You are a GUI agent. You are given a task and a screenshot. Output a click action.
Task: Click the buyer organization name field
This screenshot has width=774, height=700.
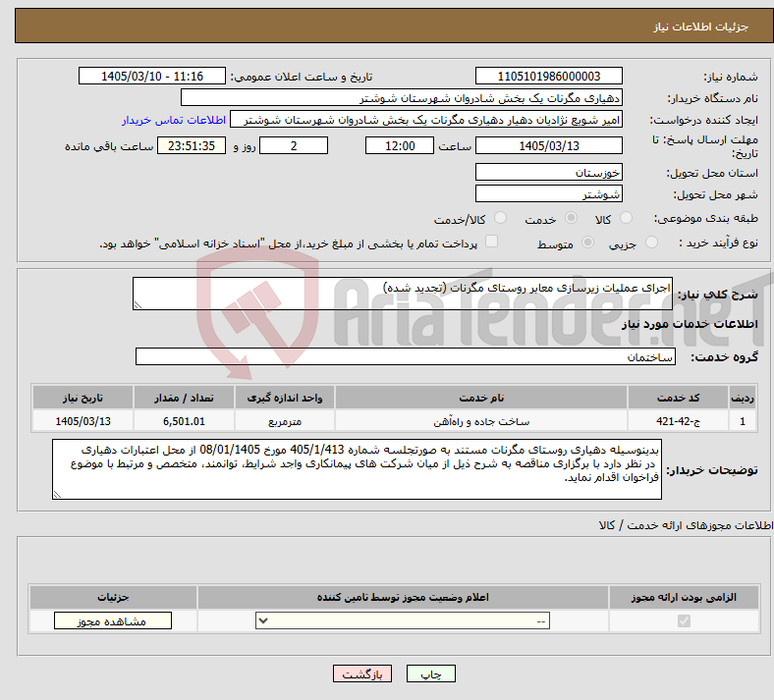(402, 97)
